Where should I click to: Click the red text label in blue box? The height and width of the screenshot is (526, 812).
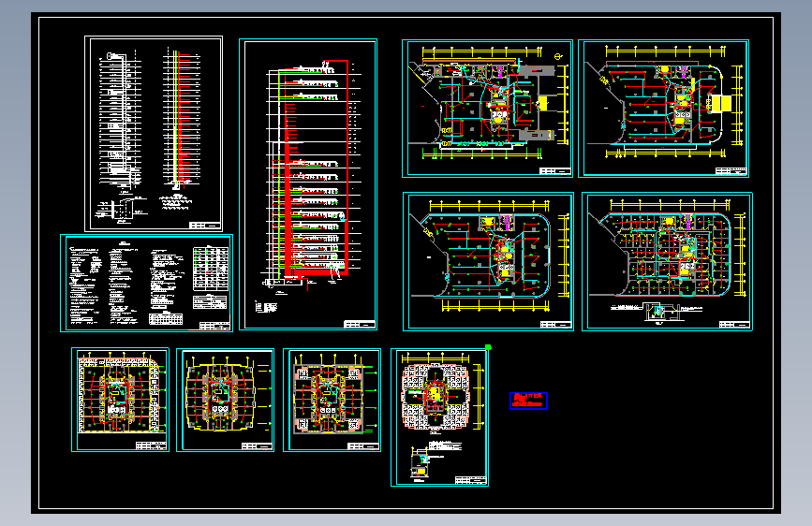pyautogui.click(x=528, y=401)
